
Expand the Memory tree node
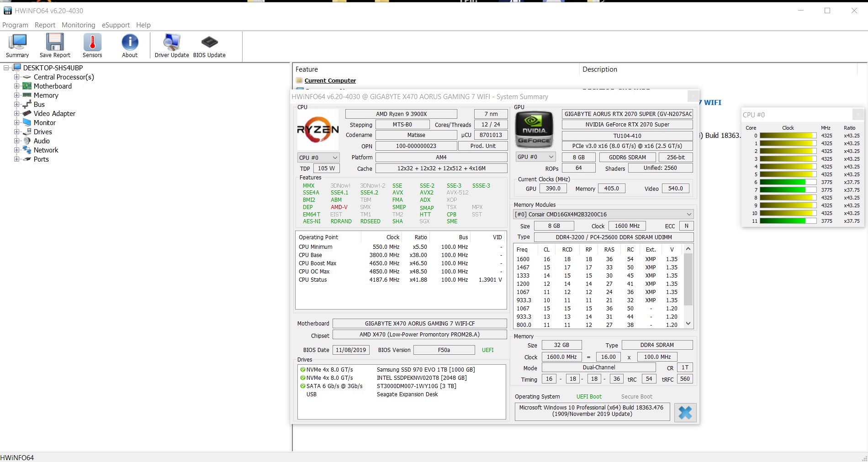pos(16,95)
